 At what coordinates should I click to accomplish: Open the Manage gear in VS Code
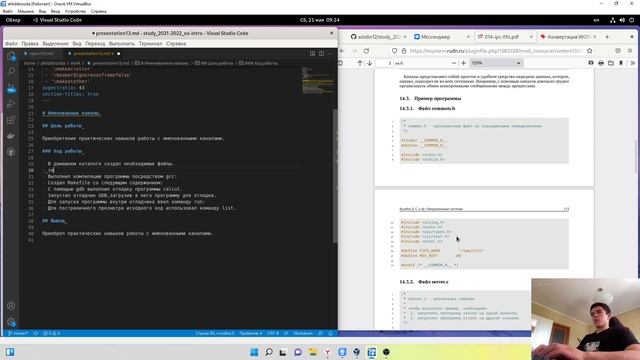(x=11, y=322)
